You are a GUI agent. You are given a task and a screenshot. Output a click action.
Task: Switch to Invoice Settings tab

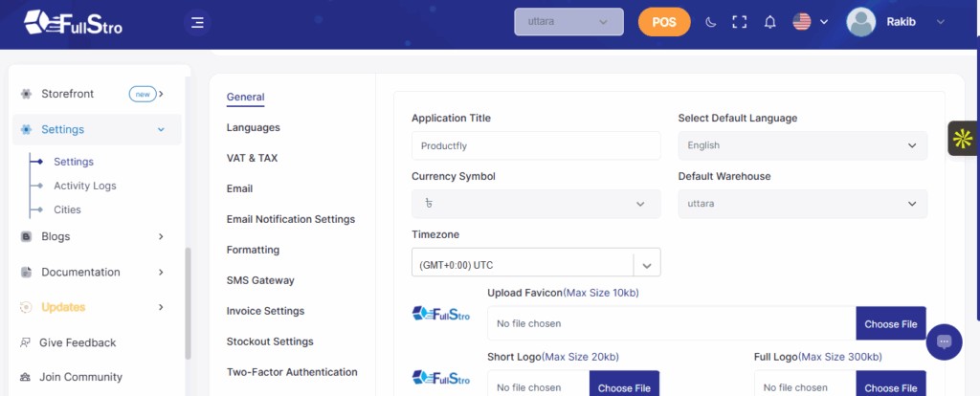[265, 311]
